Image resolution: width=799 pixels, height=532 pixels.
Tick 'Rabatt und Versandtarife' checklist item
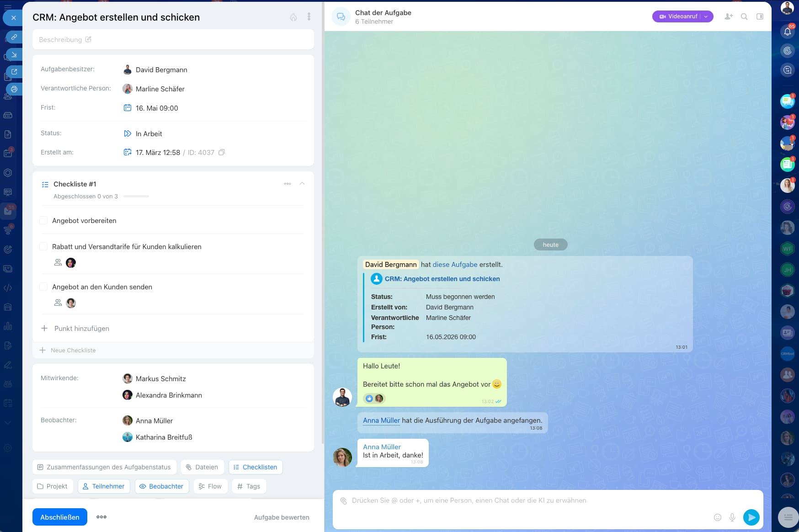44,247
